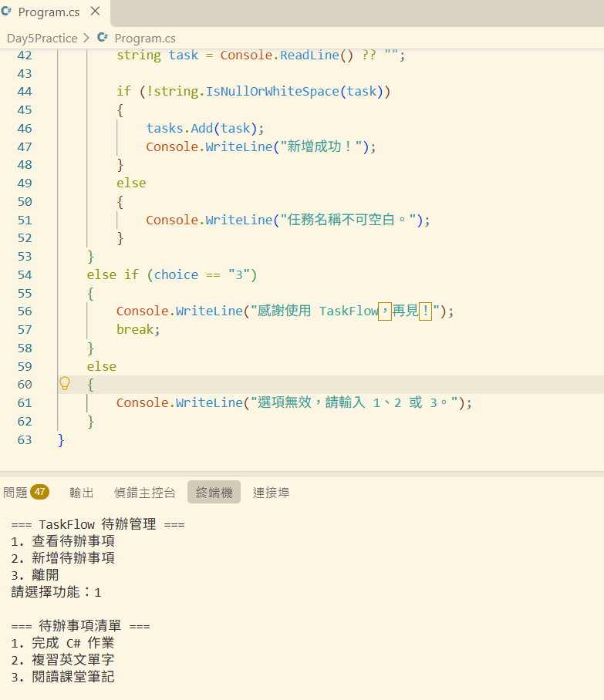Click the '感謝使用 TaskFlow' string text
Viewport: 604px width, 700px height.
click(x=318, y=311)
